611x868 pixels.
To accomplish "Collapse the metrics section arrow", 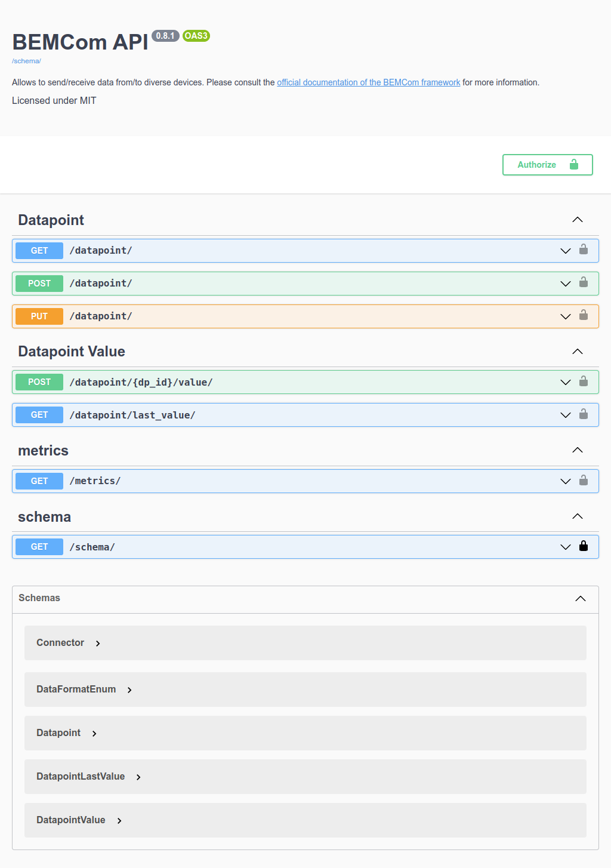I will pyautogui.click(x=578, y=450).
